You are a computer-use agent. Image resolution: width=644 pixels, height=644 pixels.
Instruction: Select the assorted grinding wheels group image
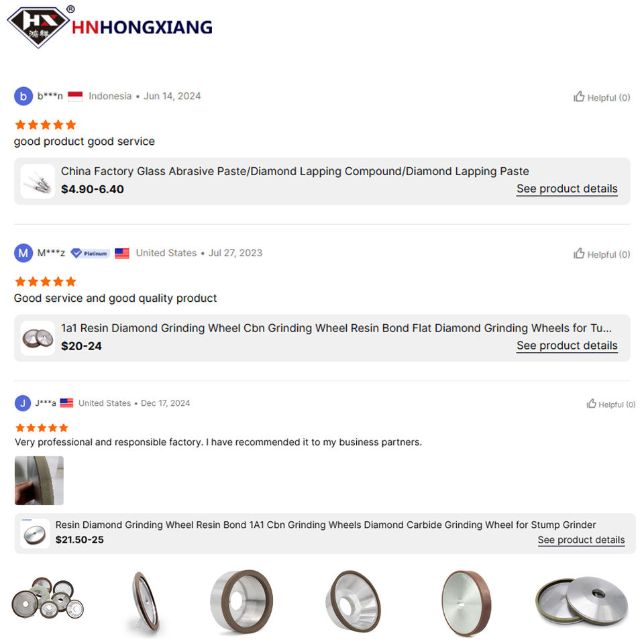pos(48,598)
